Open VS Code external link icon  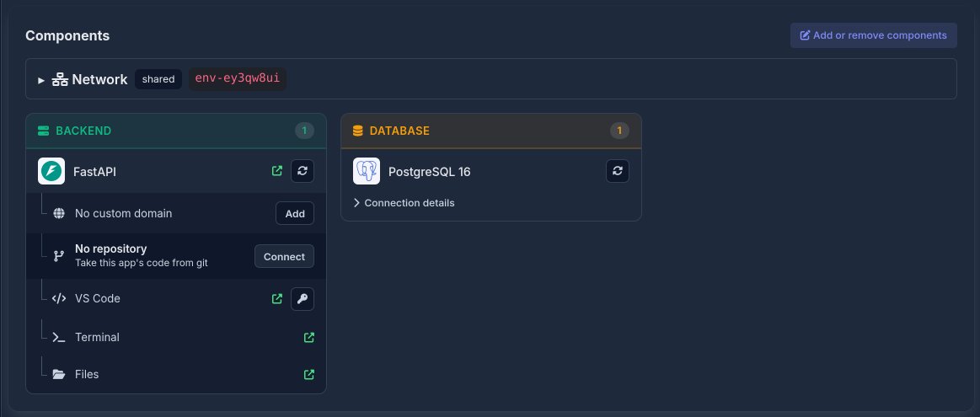pyautogui.click(x=277, y=299)
